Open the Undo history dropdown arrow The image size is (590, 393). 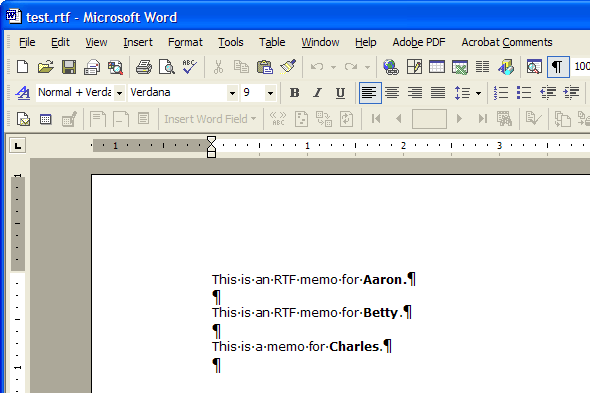click(x=333, y=67)
